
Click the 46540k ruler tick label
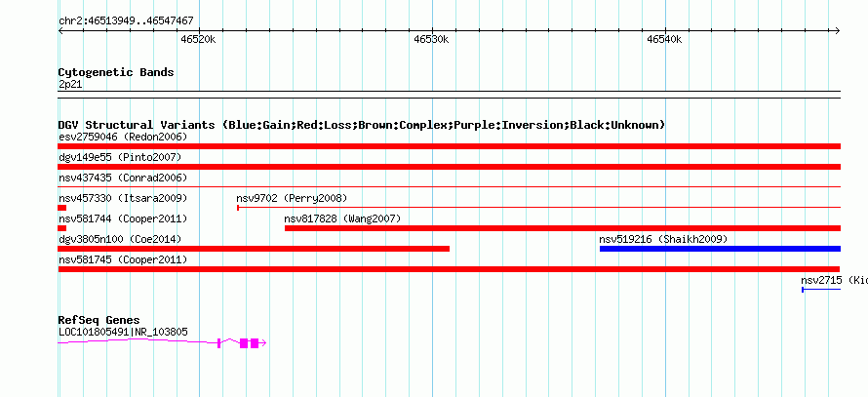[x=664, y=40]
